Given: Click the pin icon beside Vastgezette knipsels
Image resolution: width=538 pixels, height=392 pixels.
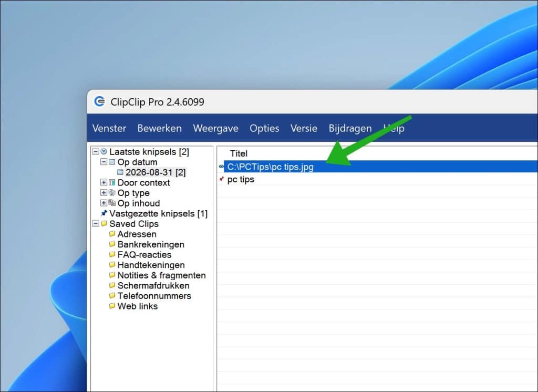Looking at the screenshot, I should click(x=104, y=213).
